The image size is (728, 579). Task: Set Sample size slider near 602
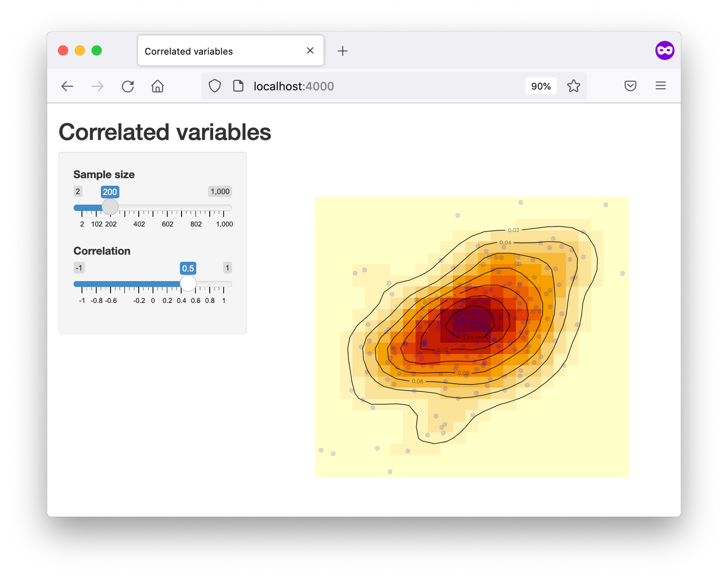[167, 208]
